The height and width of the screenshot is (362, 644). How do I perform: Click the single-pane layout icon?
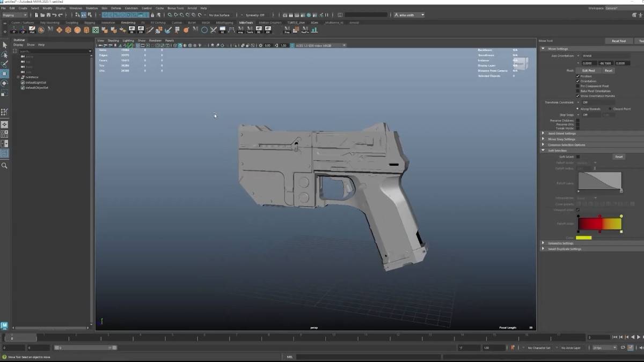tap(4, 124)
